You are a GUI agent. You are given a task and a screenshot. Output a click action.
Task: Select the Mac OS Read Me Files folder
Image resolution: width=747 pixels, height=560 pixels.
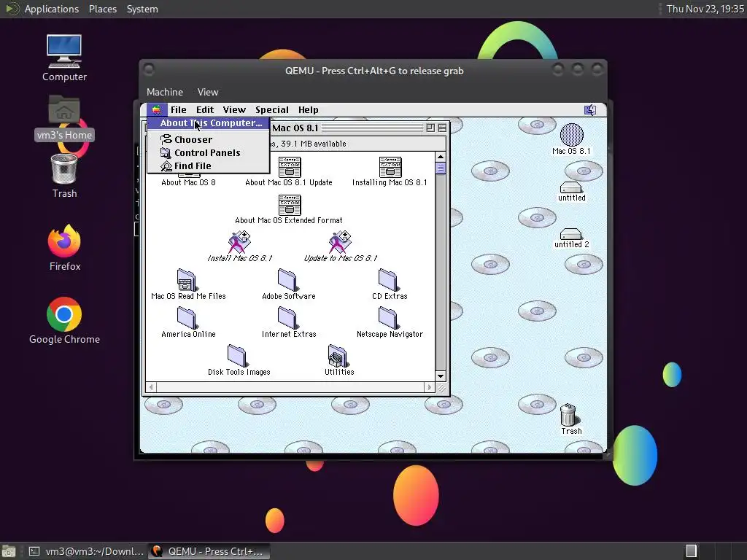tap(187, 284)
